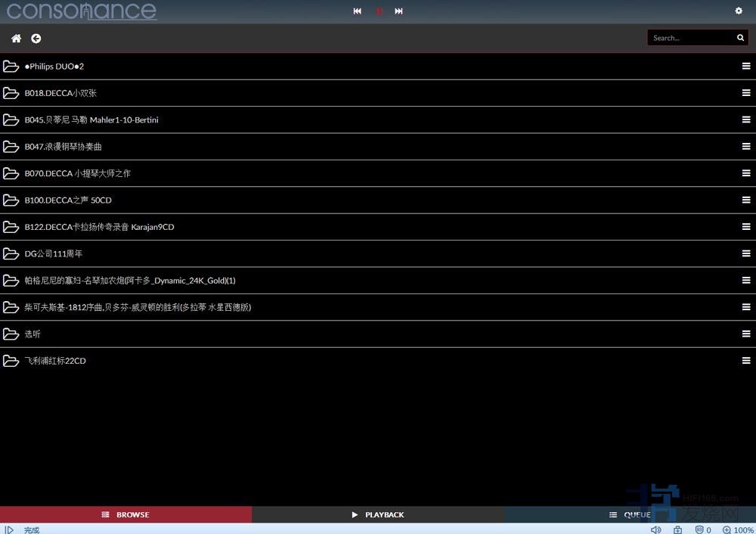Click the folder icon next to 选听
756x534 pixels.
11,334
